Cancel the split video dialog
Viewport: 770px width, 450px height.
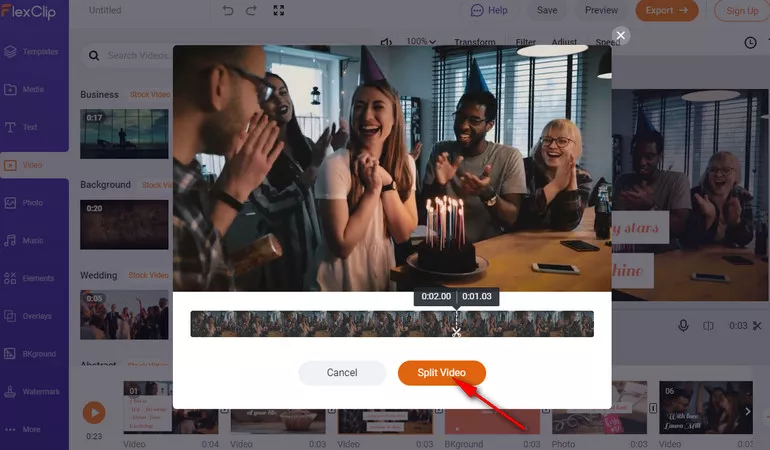342,373
